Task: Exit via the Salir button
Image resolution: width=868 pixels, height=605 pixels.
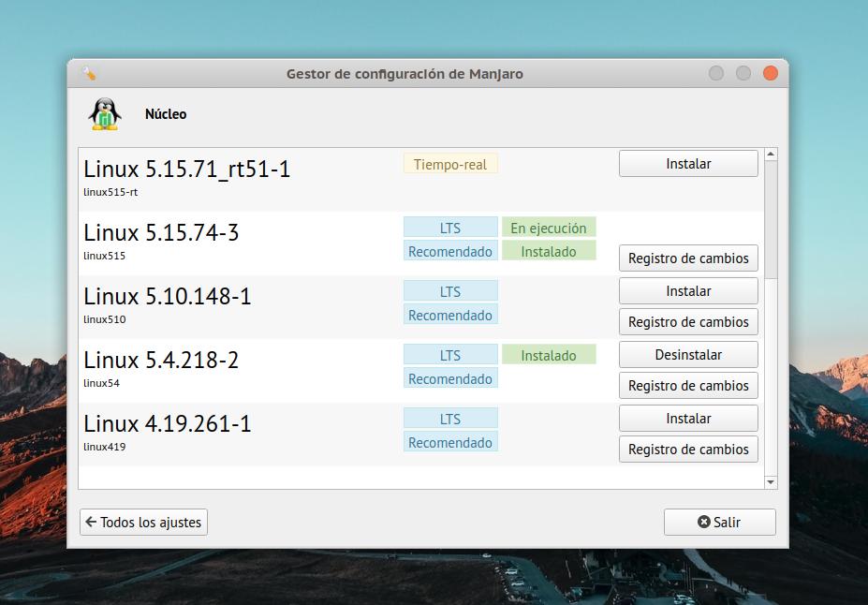Action: pos(719,523)
